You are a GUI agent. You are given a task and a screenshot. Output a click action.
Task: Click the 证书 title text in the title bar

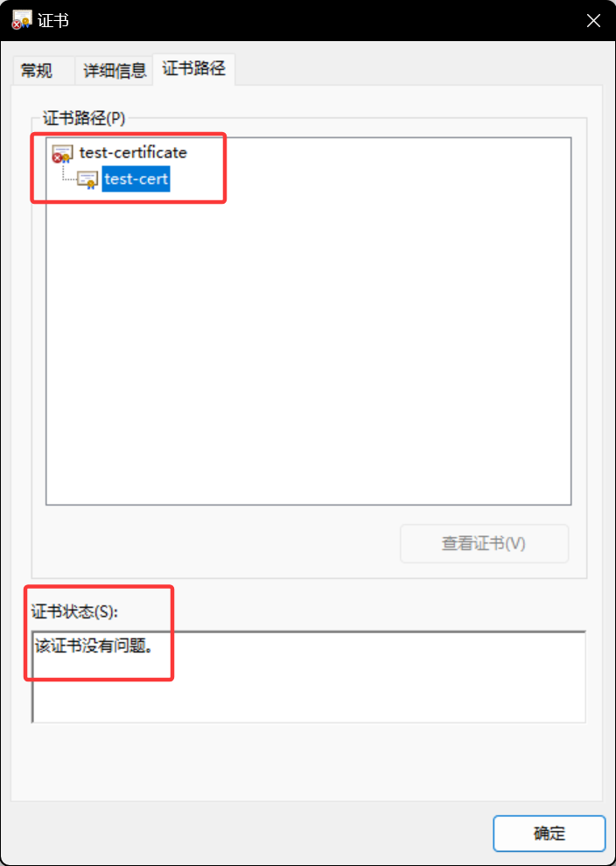[x=53, y=21]
